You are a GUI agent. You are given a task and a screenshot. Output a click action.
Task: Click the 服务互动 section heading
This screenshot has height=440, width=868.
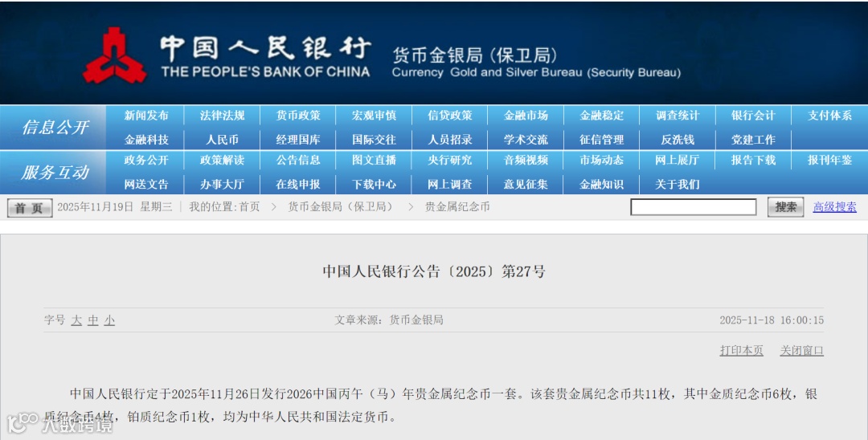pos(55,173)
